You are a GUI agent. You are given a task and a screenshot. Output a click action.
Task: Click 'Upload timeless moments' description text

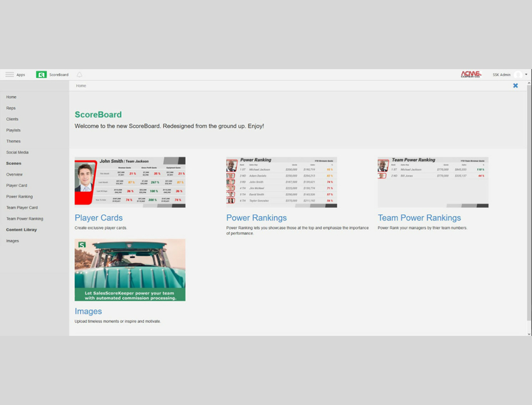point(118,321)
